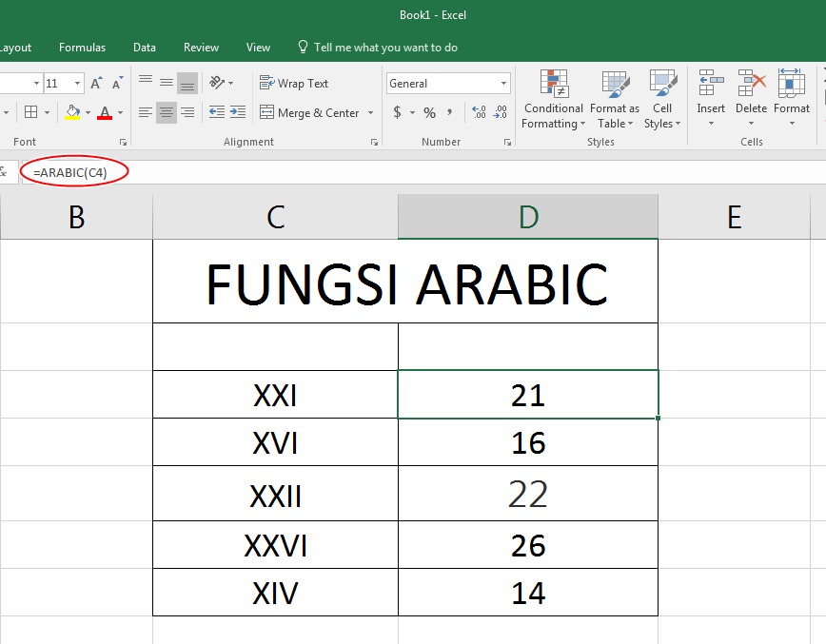Click Tell me what you want to do
This screenshot has width=826, height=644.
[x=379, y=47]
